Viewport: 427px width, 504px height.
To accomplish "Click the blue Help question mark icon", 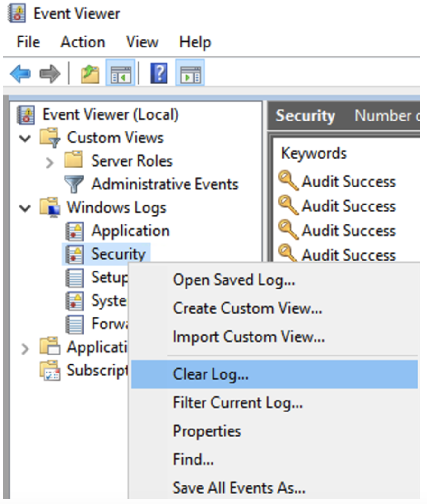I will [159, 73].
